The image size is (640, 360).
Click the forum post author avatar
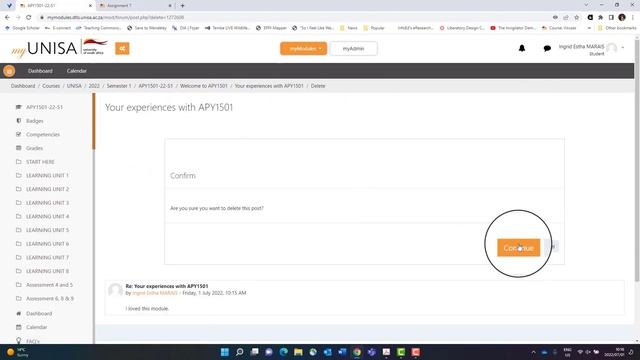(x=115, y=290)
